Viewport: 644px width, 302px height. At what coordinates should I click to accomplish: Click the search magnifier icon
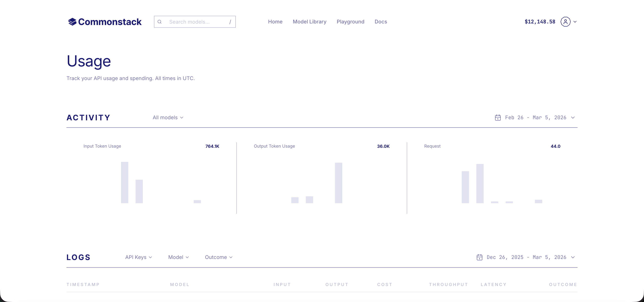click(x=160, y=22)
